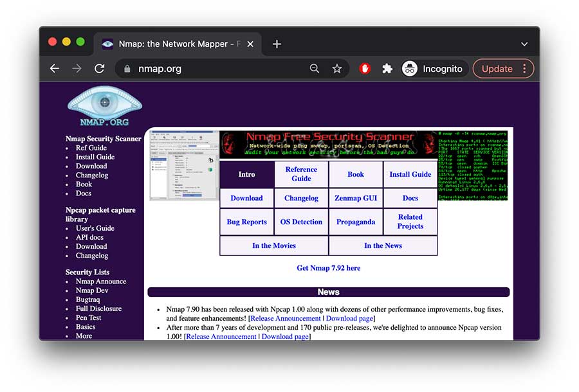This screenshot has height=392, width=579.
Task: Bookmark the page using the star icon
Action: tap(337, 68)
